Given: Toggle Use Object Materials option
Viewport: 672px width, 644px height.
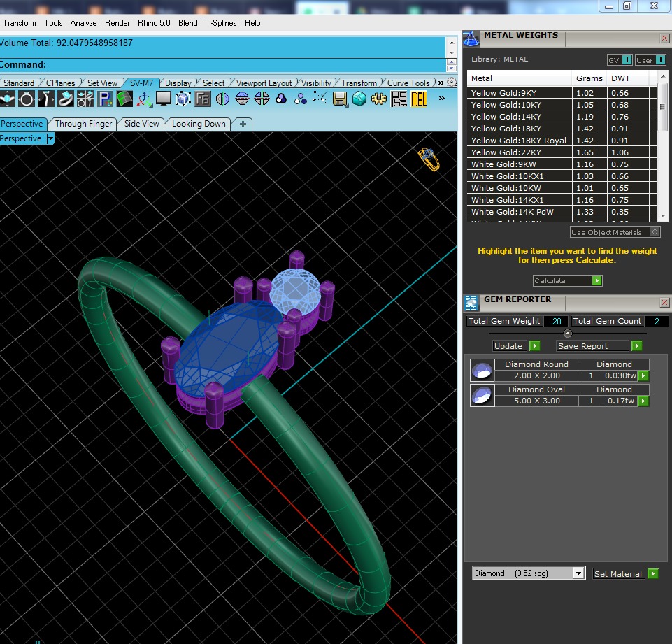Looking at the screenshot, I should 615,232.
